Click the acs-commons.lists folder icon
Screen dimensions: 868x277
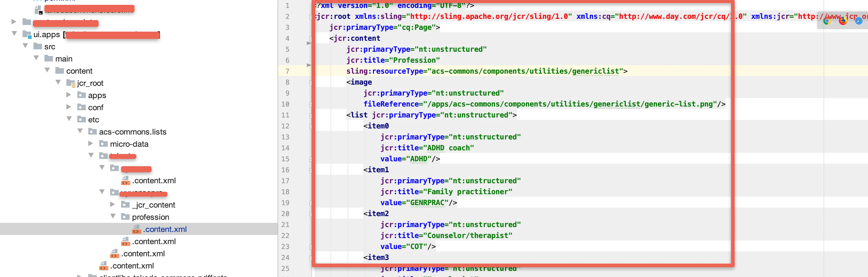click(92, 131)
